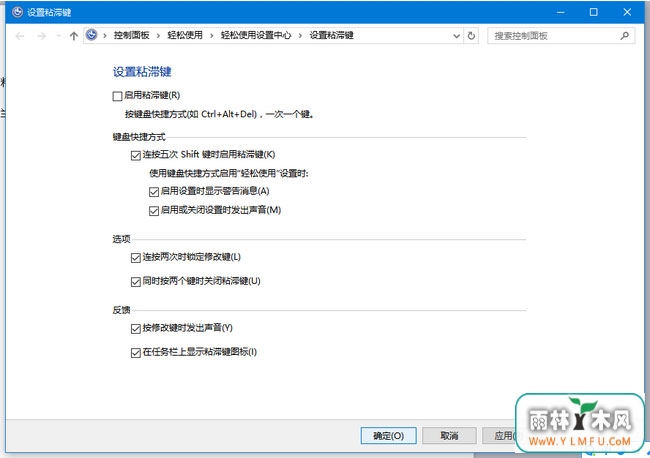
Task: Open the 轻松使用设置中心 breadcrumb
Action: [x=256, y=35]
